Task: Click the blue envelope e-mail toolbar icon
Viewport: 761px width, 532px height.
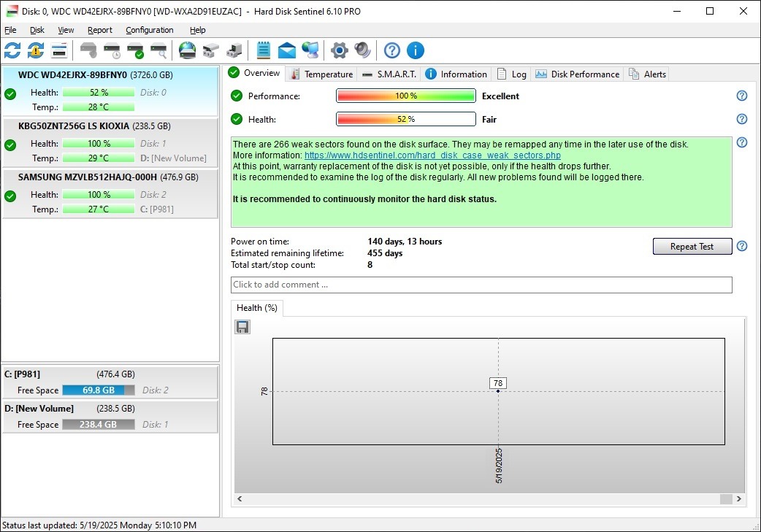Action: pos(287,50)
